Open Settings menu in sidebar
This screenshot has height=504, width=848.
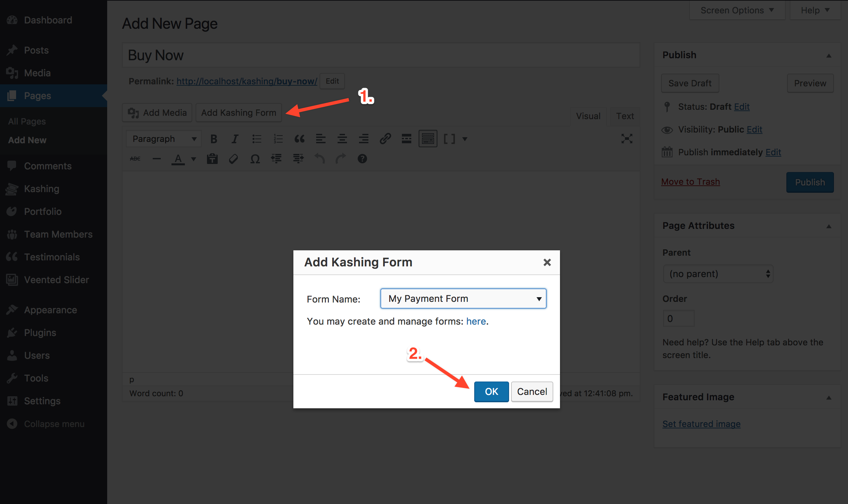click(42, 401)
